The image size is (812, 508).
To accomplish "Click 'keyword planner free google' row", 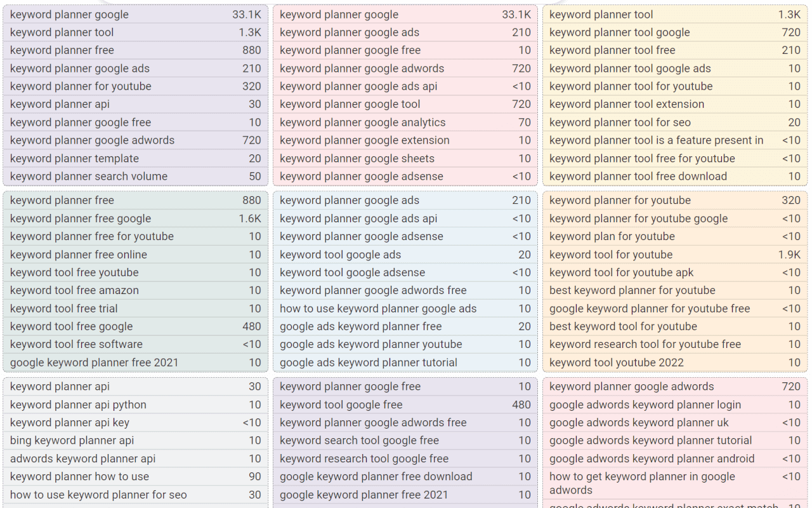I will pyautogui.click(x=136, y=218).
